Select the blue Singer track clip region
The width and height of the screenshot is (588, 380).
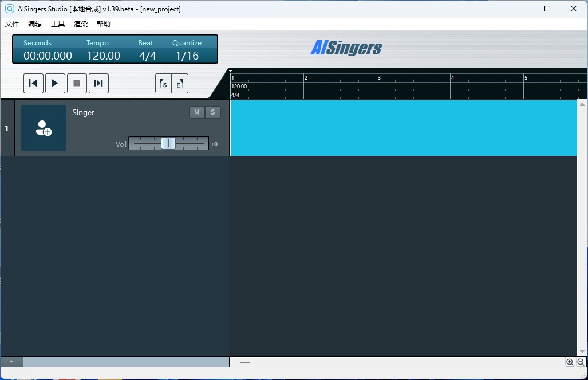[x=404, y=128]
